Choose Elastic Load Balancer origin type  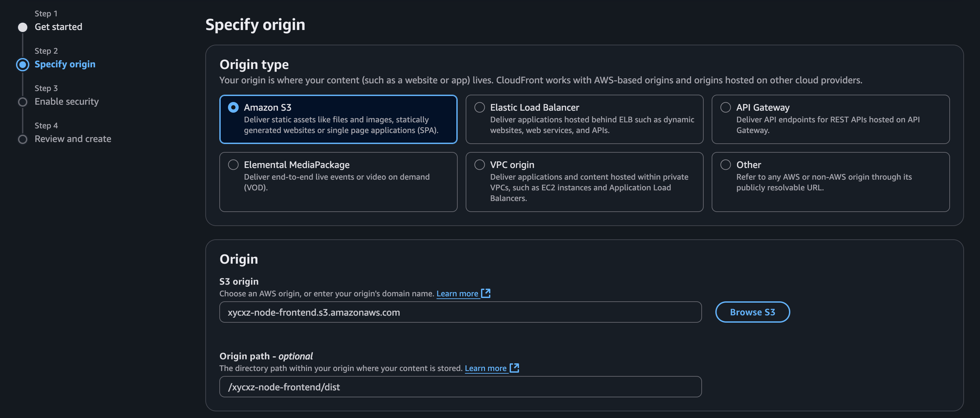tap(479, 107)
